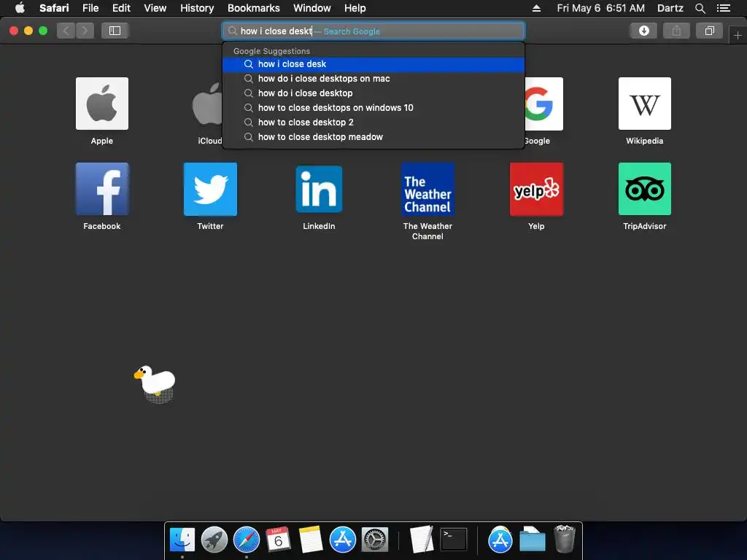Close the Safari window red button
Image resolution: width=747 pixels, height=560 pixels.
pyautogui.click(x=14, y=31)
